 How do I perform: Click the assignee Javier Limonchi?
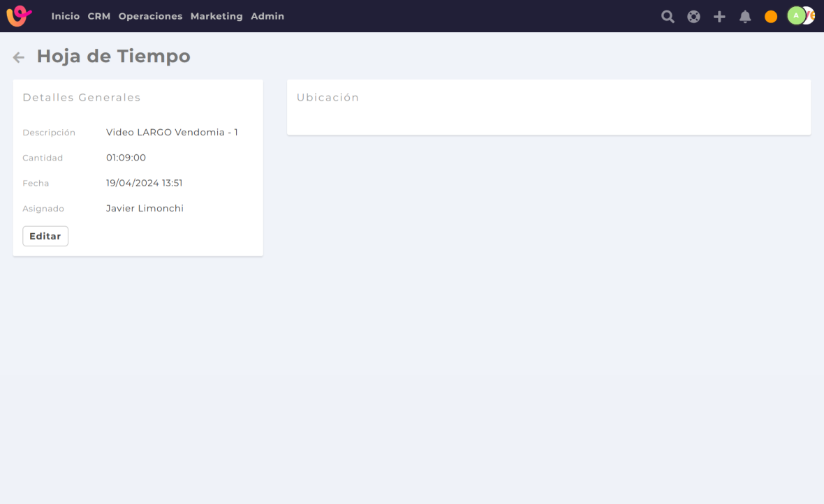pyautogui.click(x=145, y=208)
